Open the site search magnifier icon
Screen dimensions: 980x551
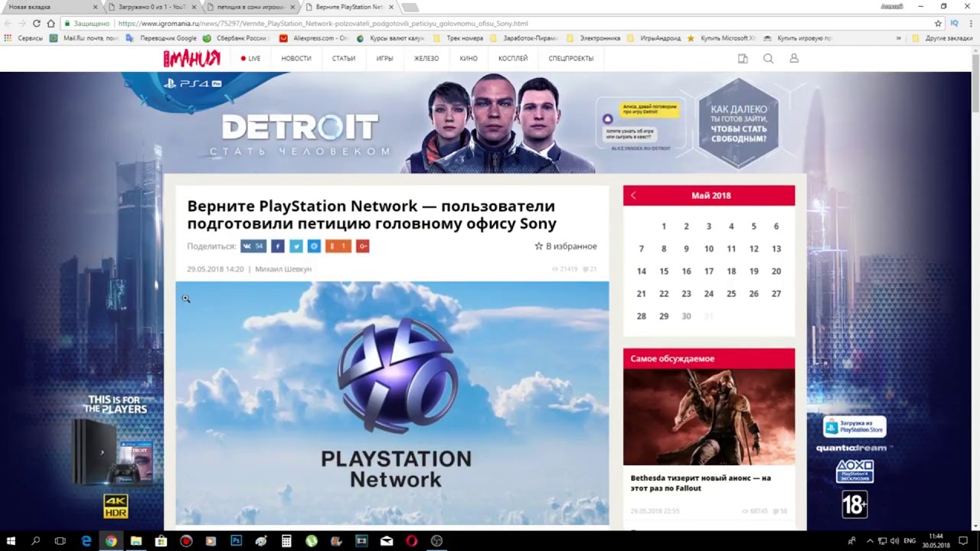pos(768,58)
